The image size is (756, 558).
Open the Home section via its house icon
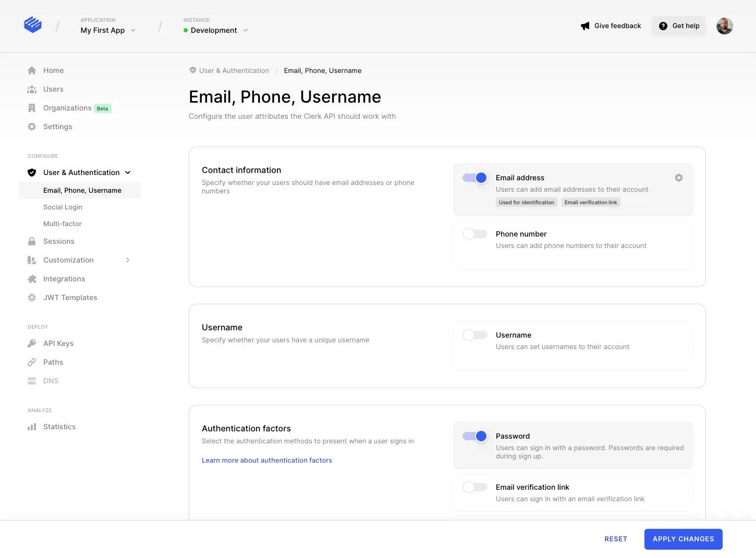(x=31, y=70)
